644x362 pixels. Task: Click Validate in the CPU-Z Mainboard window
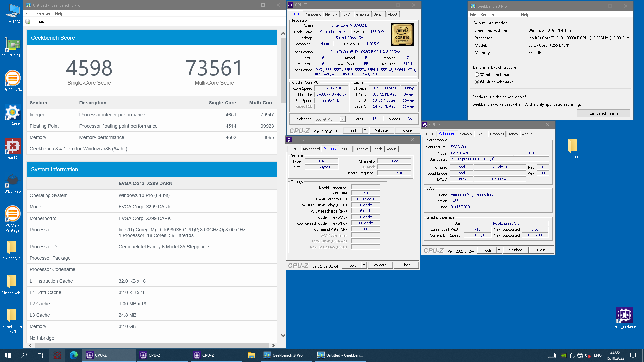tap(516, 250)
